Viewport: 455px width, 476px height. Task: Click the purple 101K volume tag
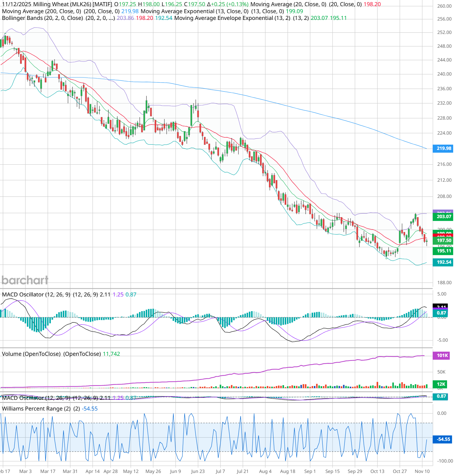pyautogui.click(x=442, y=355)
